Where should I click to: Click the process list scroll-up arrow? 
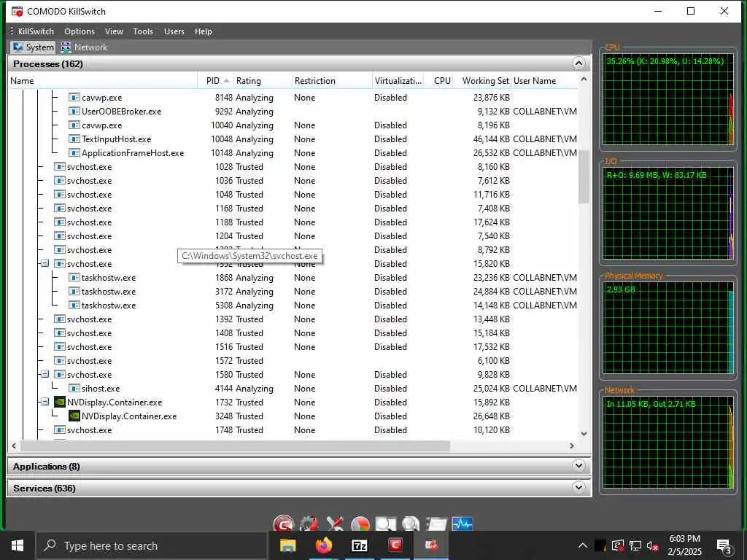[584, 79]
